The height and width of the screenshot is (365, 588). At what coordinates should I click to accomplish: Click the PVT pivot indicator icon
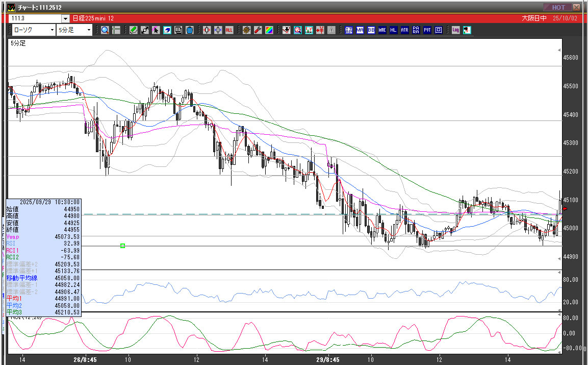[x=427, y=30]
